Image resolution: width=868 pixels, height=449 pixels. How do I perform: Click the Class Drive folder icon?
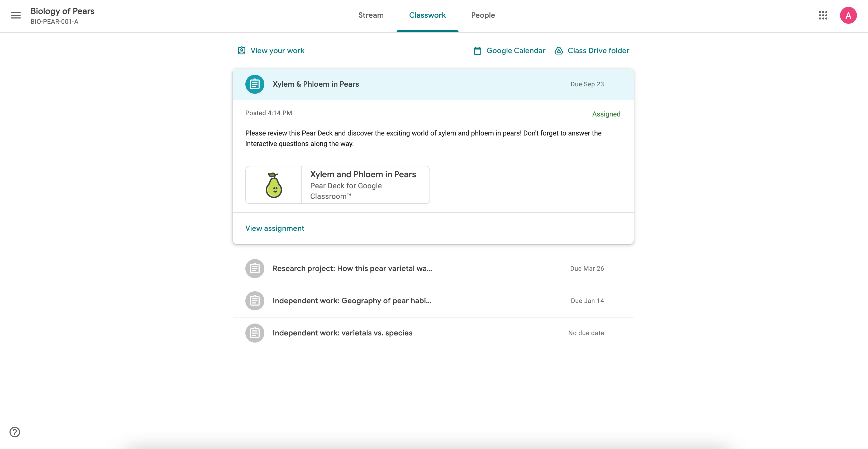click(559, 51)
